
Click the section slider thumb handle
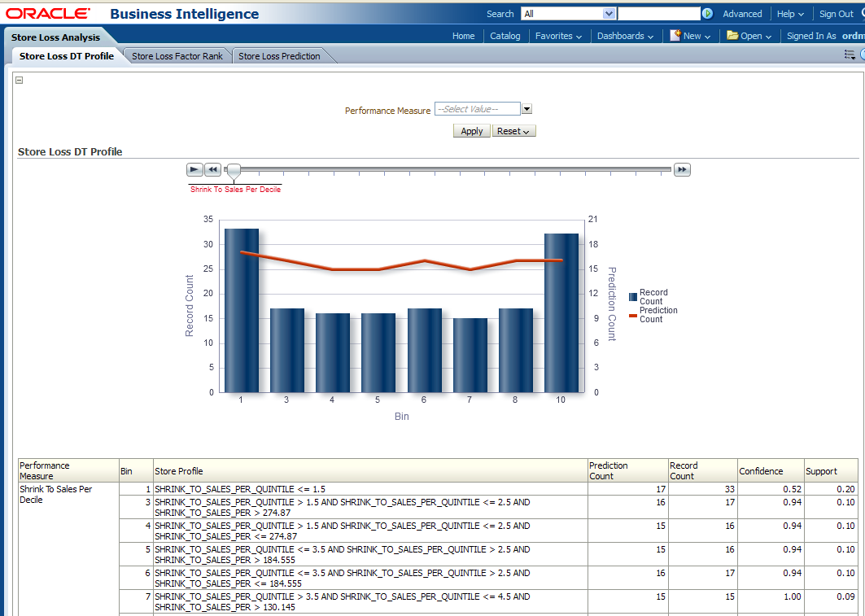(x=234, y=170)
